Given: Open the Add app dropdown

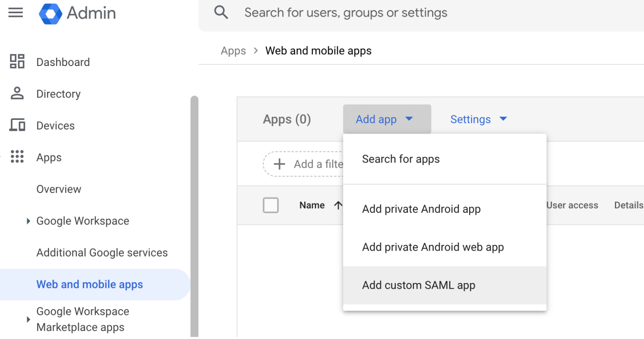Looking at the screenshot, I should [x=386, y=119].
